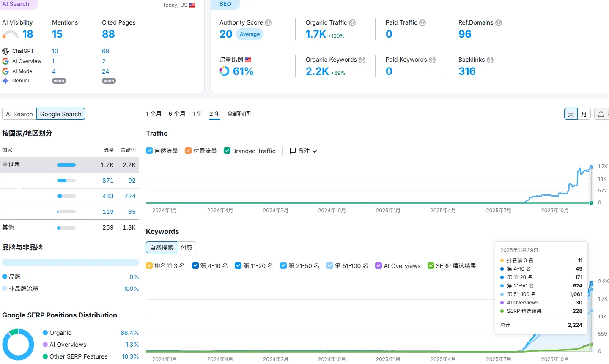Viewport: 609px width, 364px height.
Task: Click the info icon beside Paid Keywords
Action: click(x=432, y=60)
